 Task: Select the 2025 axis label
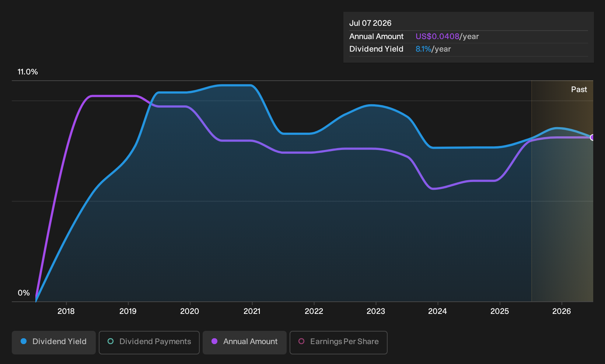500,311
